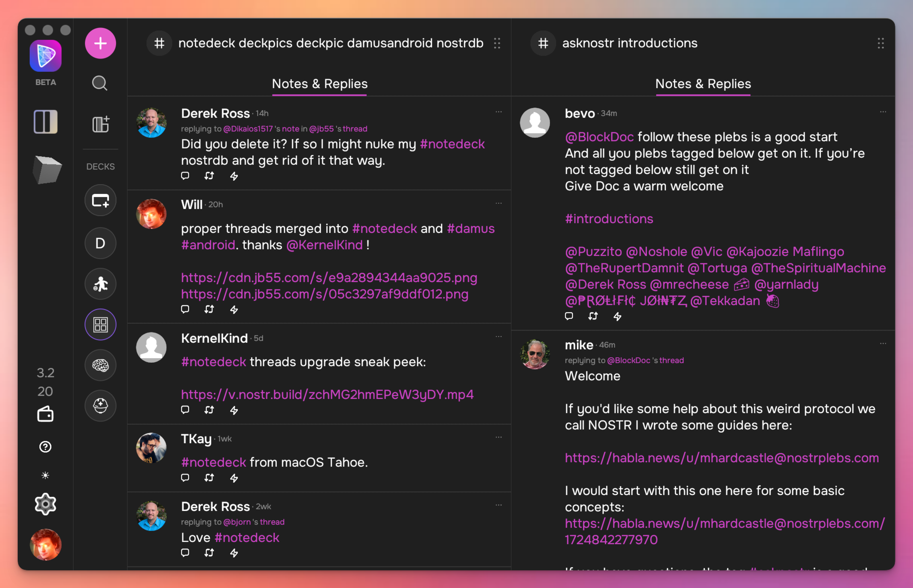Switch to the running figure deck
Viewport: 913px width, 588px height.
(x=101, y=284)
